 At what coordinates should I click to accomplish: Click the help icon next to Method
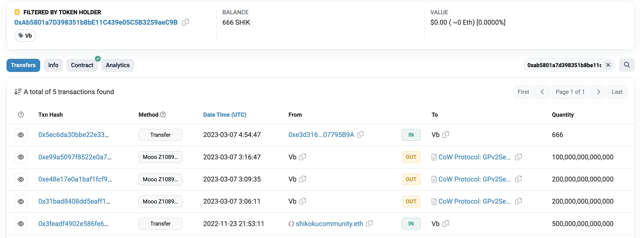pos(163,115)
